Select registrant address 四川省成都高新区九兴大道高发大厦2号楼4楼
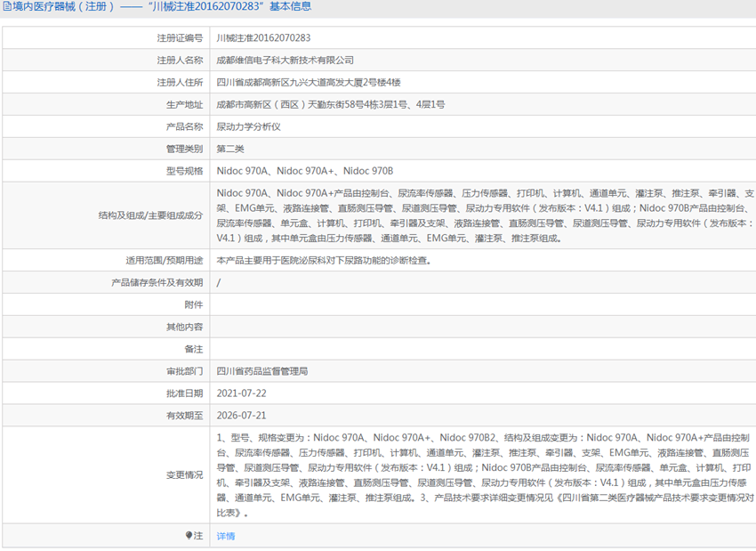756x551 pixels. (309, 82)
